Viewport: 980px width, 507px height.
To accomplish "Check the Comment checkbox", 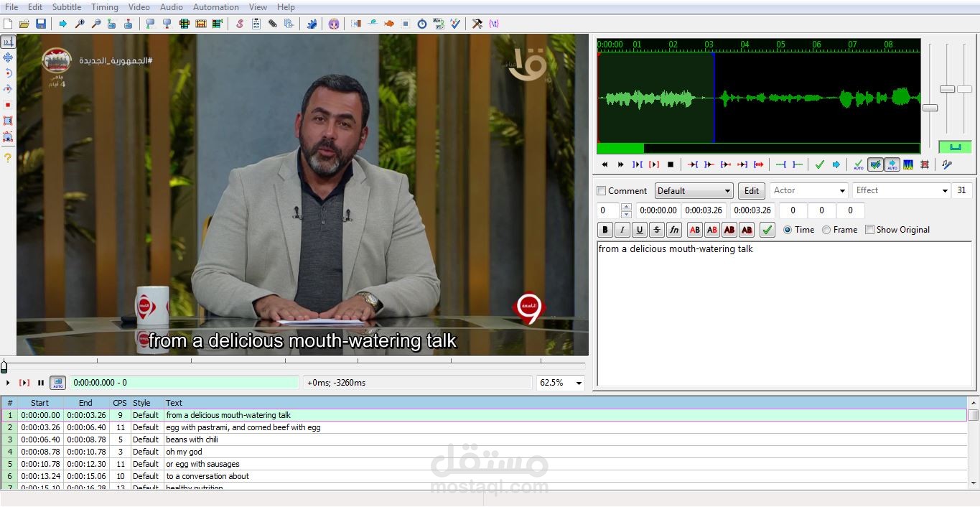I will (x=602, y=191).
